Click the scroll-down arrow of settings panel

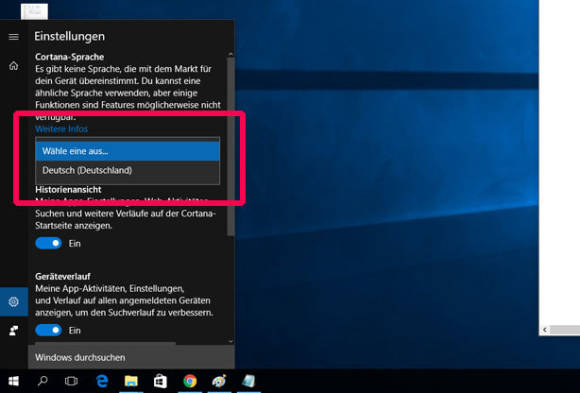[231, 341]
